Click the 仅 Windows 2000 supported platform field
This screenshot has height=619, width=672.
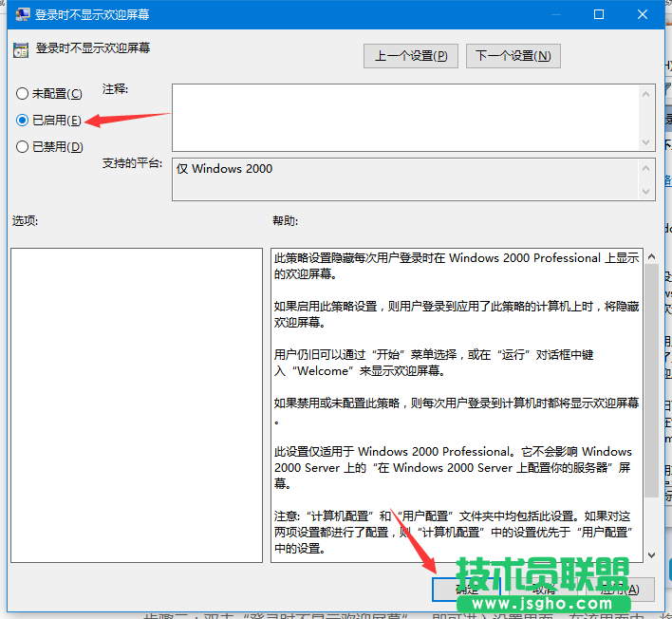pos(405,179)
